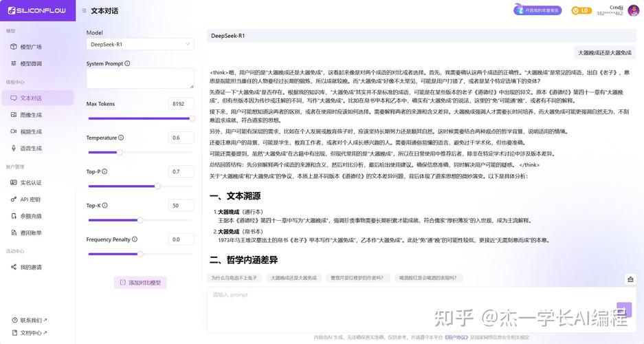
Task: Click the SiliconFlow logo
Action: pos(37,11)
